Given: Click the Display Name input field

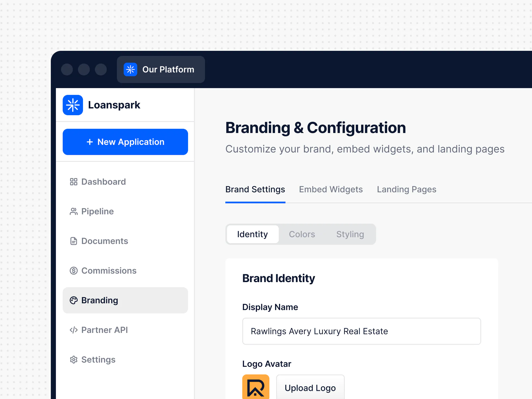Looking at the screenshot, I should pos(362,331).
